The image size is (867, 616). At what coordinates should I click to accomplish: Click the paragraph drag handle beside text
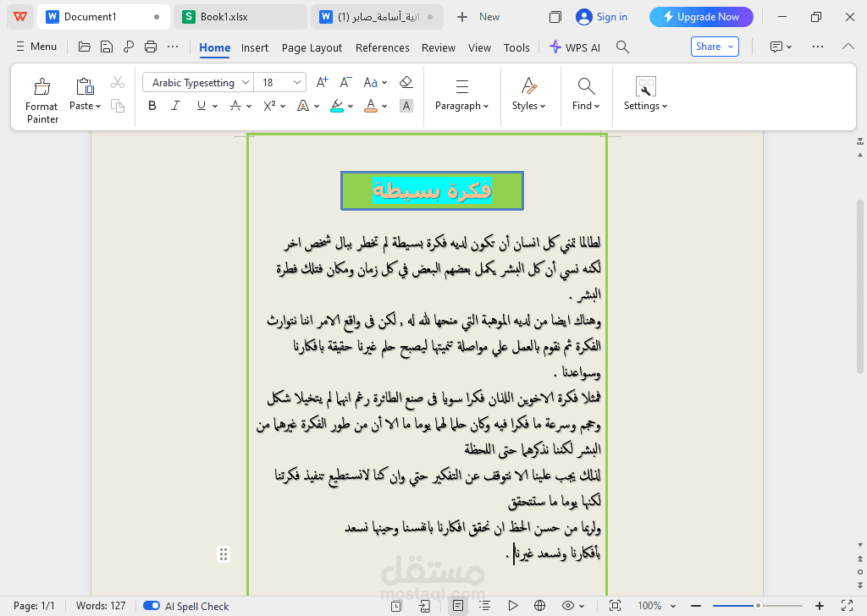pos(224,554)
